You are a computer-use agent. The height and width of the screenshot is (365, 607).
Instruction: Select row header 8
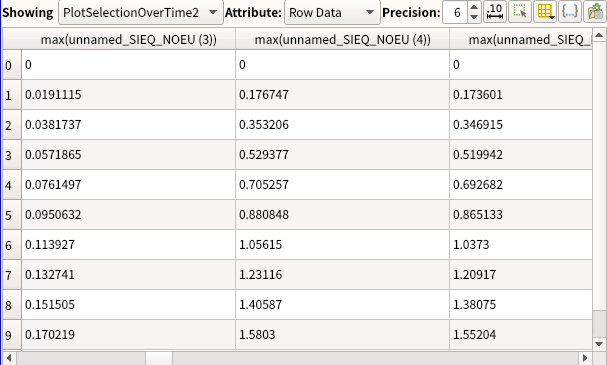[12, 305]
